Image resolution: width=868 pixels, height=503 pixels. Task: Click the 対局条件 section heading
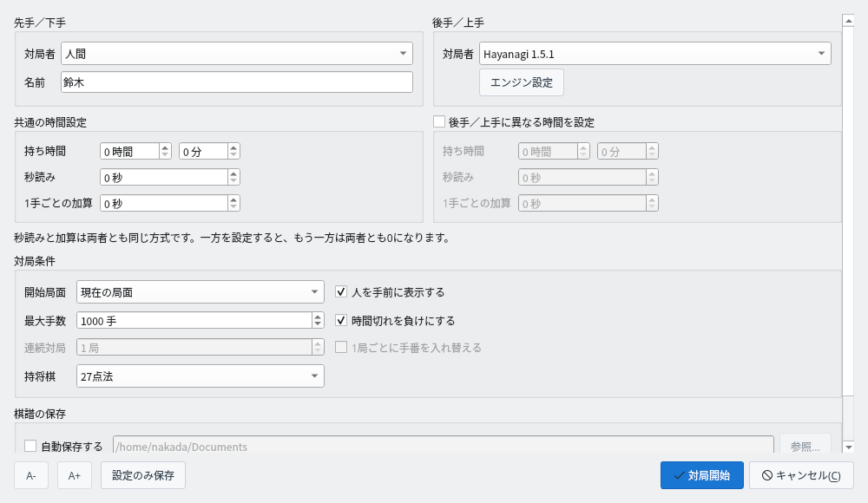(x=35, y=261)
